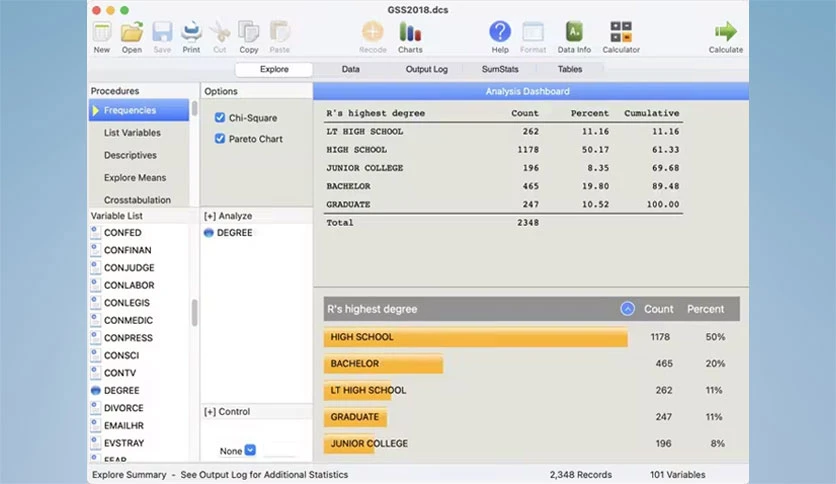Image resolution: width=836 pixels, height=484 pixels.
Task: Click the Copy icon in toolbar
Action: coord(248,33)
